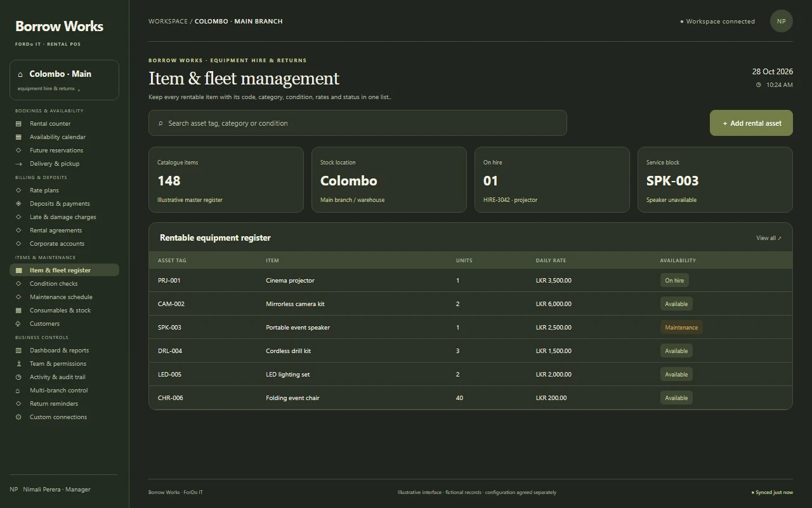Screen dimensions: 812x508
Task: Click the clock icon beside 10:24 AM
Action: pyautogui.click(x=758, y=85)
